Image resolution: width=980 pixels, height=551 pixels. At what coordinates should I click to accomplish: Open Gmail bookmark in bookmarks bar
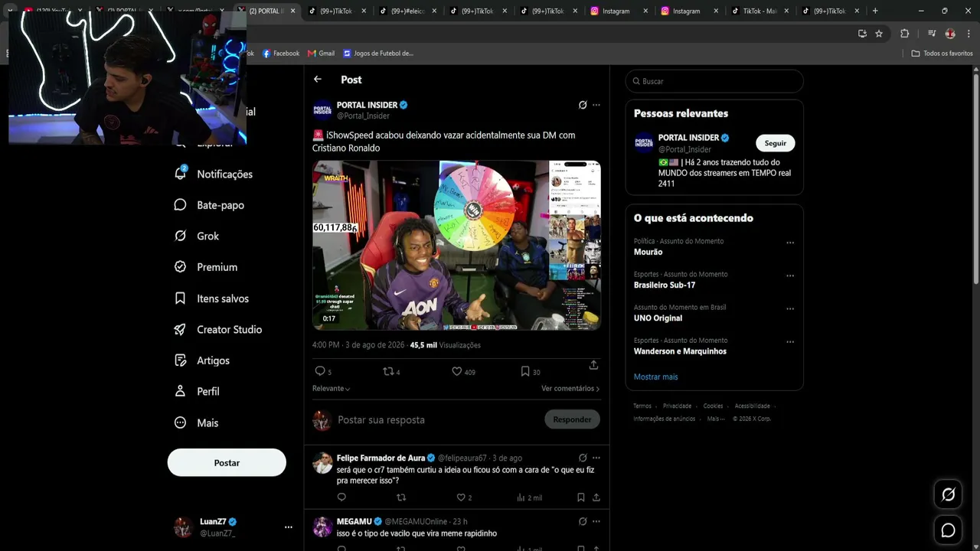click(321, 54)
